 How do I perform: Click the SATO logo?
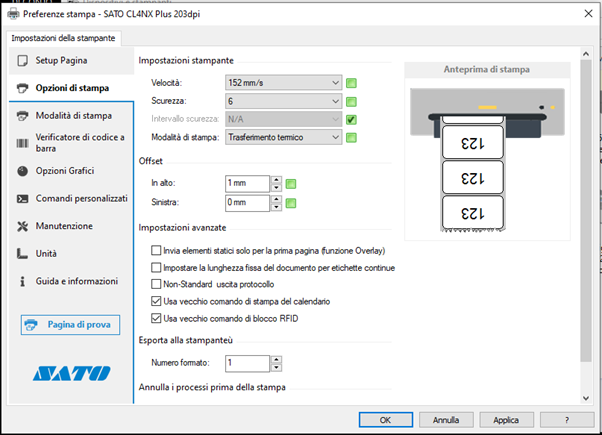(x=72, y=373)
